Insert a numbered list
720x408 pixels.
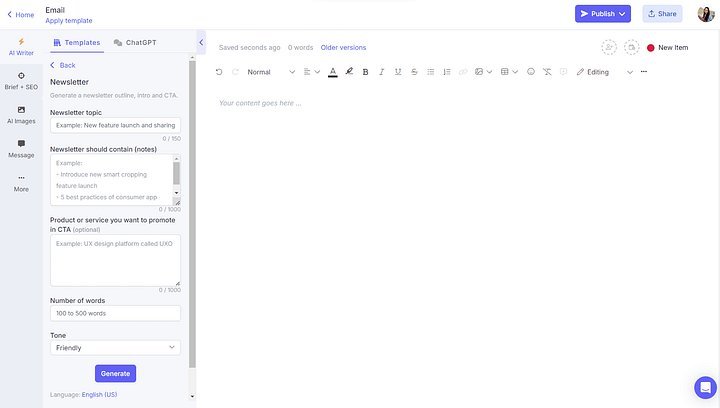click(447, 72)
